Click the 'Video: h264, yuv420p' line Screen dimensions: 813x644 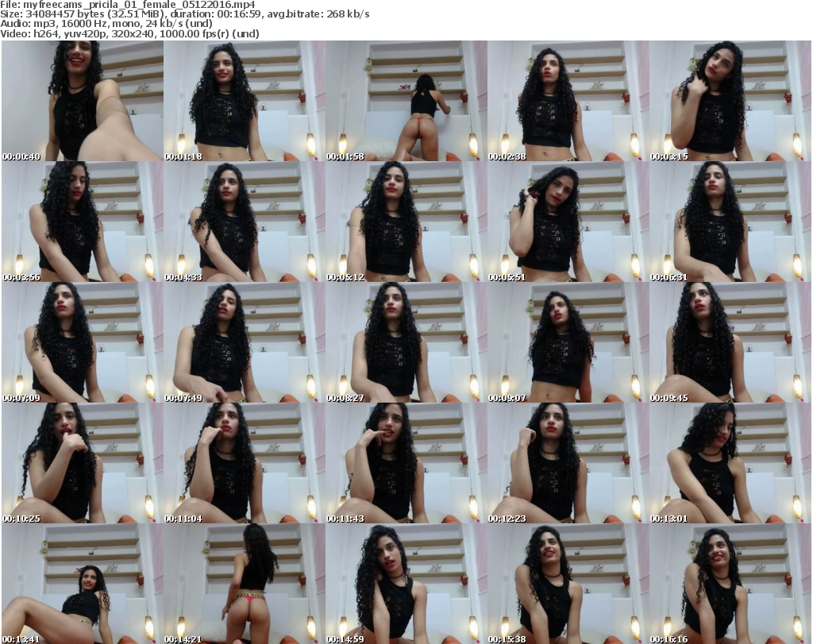coord(129,33)
